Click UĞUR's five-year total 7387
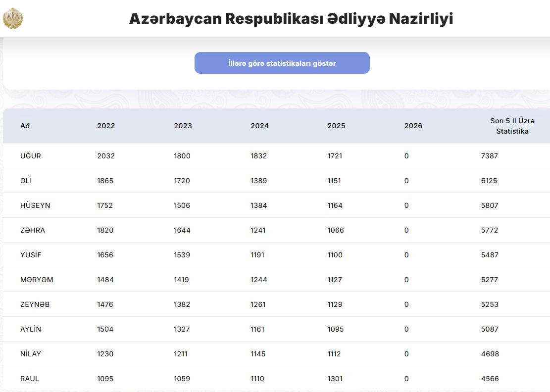This screenshot has height=392, width=550. click(489, 156)
